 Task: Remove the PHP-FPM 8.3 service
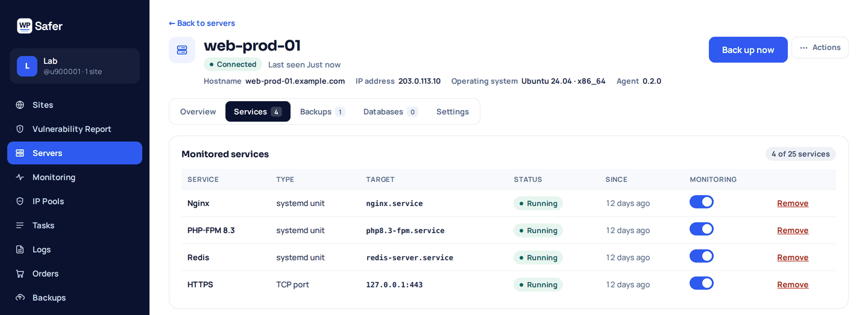pos(793,231)
